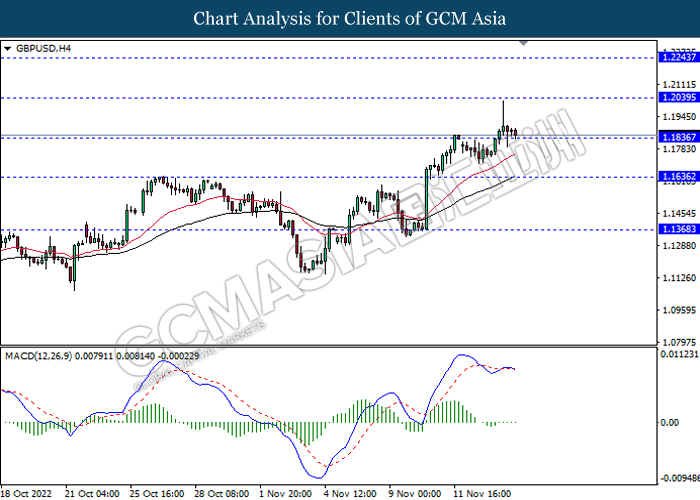Click the 28 Oct 08:00 time label

tap(222, 494)
